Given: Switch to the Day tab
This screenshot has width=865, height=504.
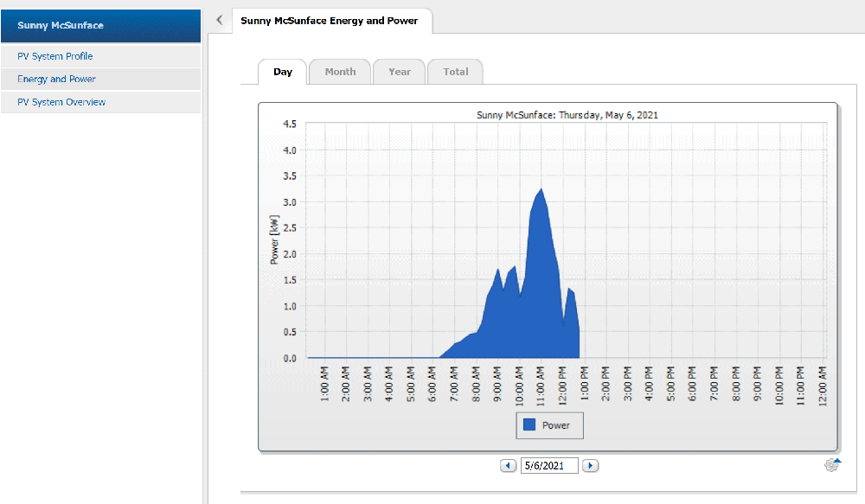Looking at the screenshot, I should (x=283, y=72).
